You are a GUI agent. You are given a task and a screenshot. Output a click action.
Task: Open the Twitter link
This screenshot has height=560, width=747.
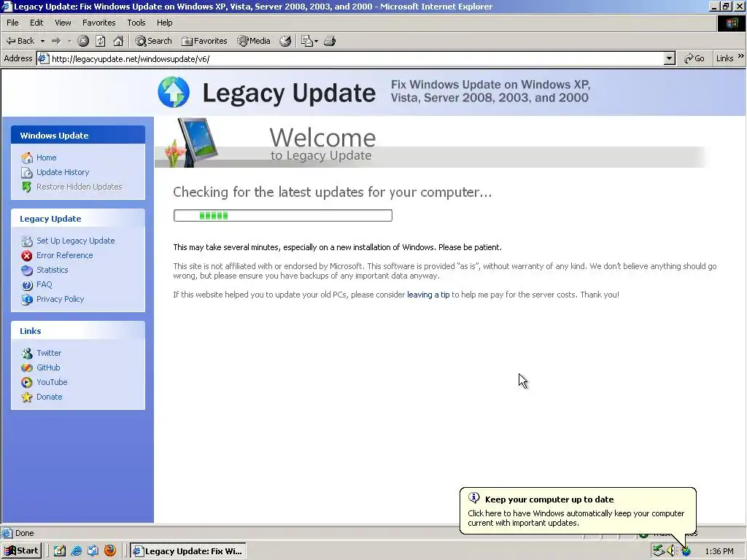(x=49, y=353)
